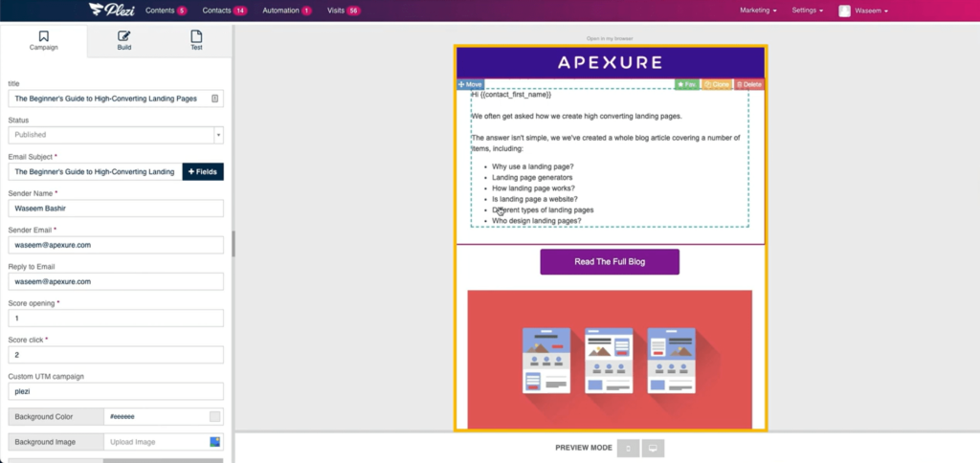Click the 'Is landing page a website?' bullet
980x463 pixels.
534,199
